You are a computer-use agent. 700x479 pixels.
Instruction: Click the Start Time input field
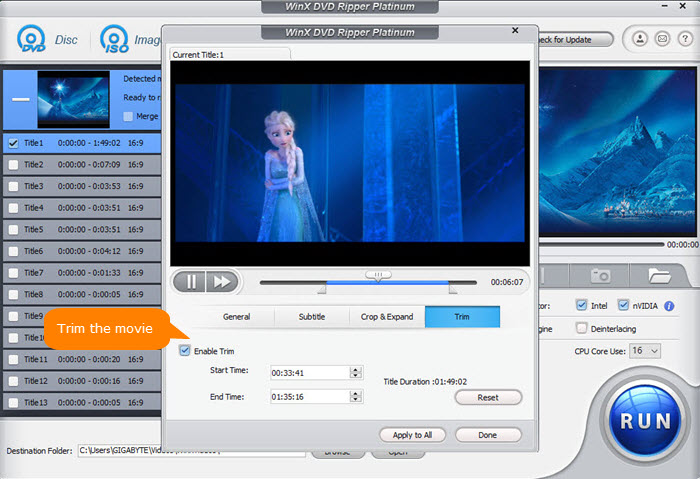point(311,373)
